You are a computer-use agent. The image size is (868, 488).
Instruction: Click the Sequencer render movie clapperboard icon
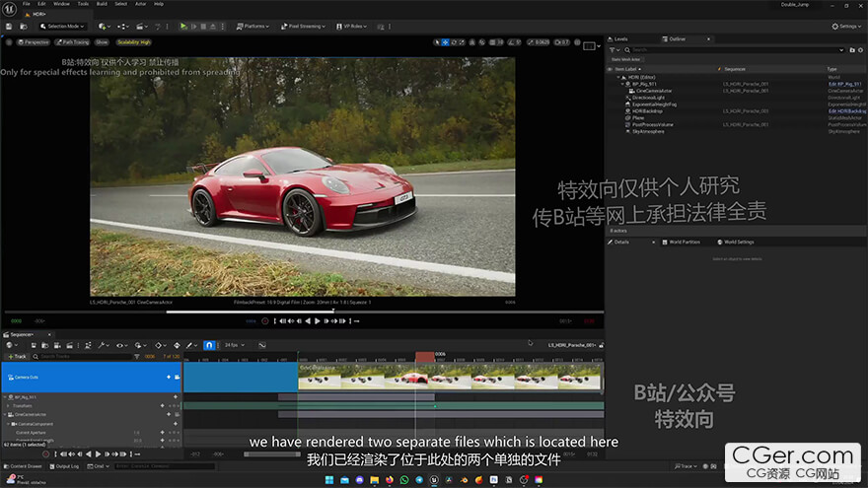click(x=69, y=345)
